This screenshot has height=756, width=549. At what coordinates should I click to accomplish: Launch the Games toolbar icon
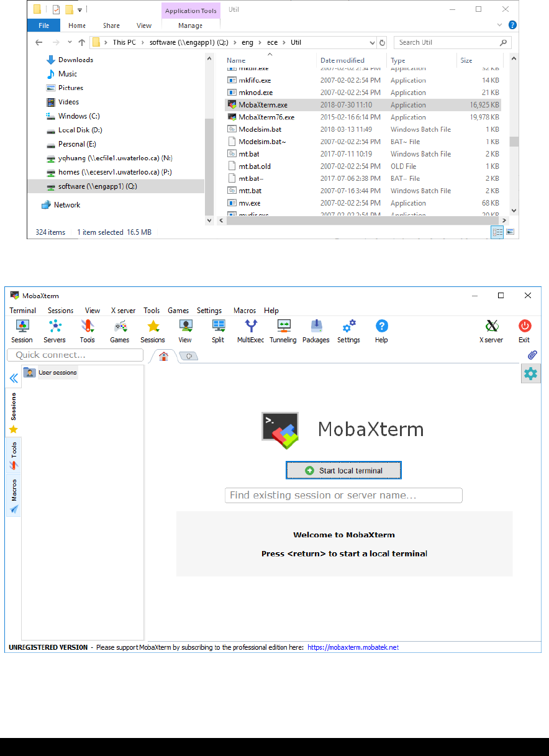[120, 330]
